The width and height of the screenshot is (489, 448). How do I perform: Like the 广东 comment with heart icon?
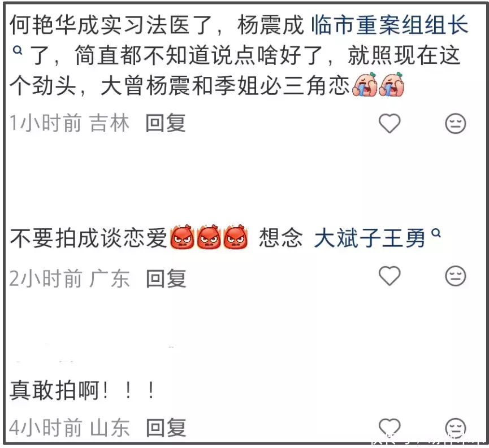click(390, 276)
